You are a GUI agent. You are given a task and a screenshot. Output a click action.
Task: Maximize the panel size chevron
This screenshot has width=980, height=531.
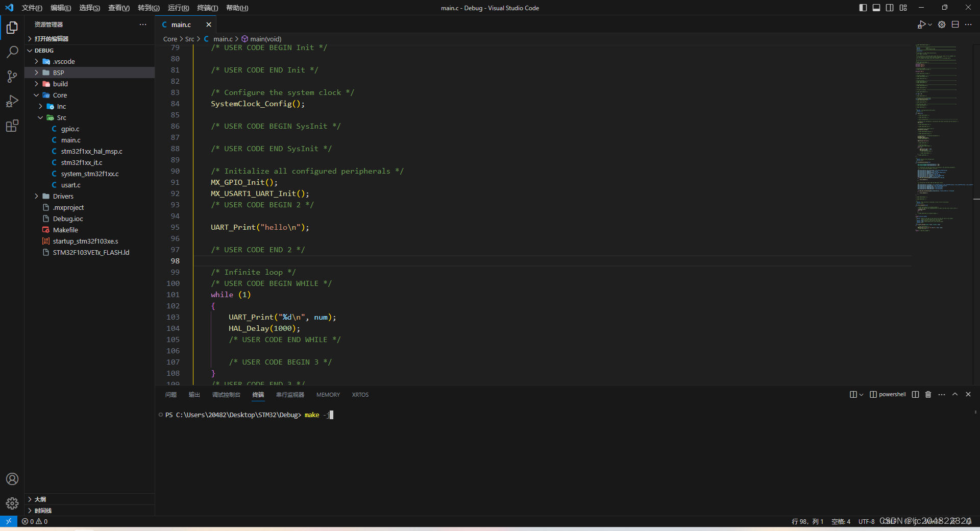coord(955,394)
